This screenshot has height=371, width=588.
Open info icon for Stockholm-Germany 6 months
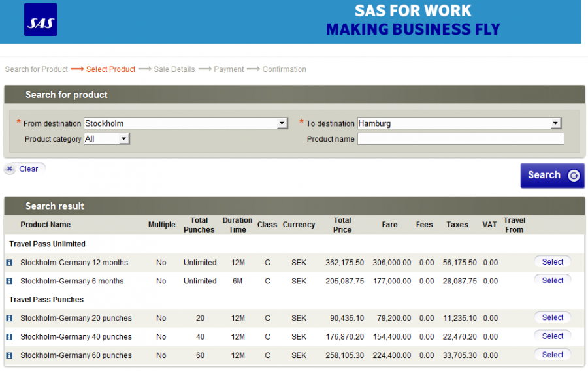point(9,282)
